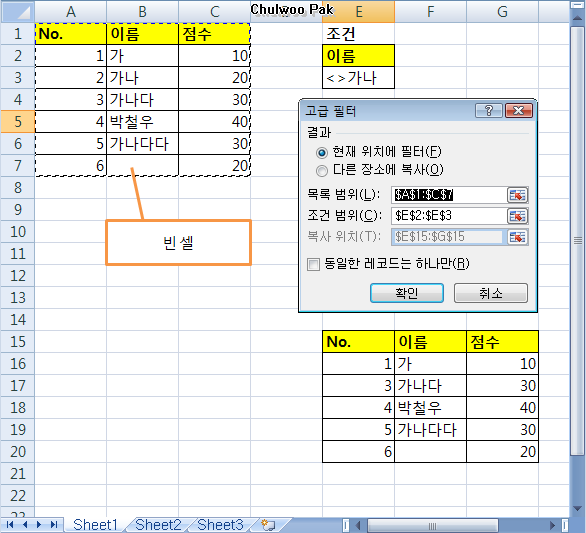Open the help button in 고급 필터 dialog
The height and width of the screenshot is (533, 586).
coord(488,111)
